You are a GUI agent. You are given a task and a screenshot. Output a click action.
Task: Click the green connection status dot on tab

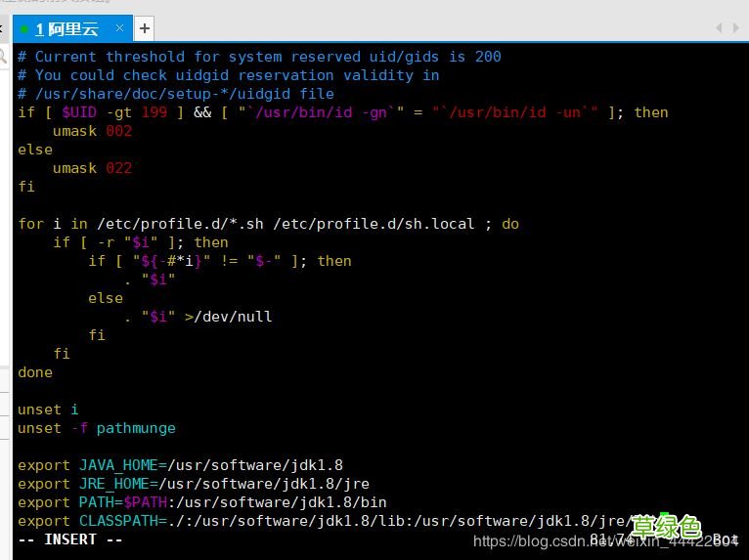coord(24,30)
